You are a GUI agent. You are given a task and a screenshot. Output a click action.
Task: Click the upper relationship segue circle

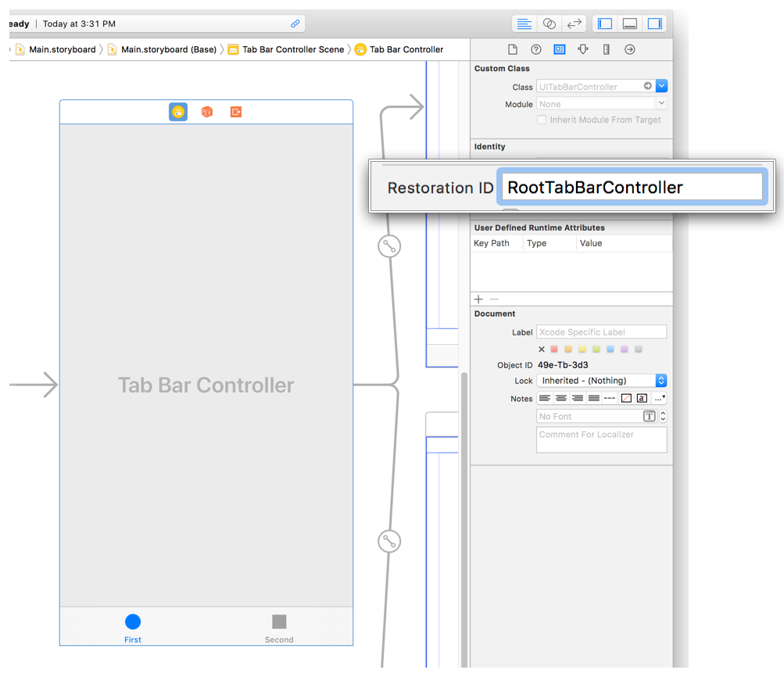coord(388,246)
